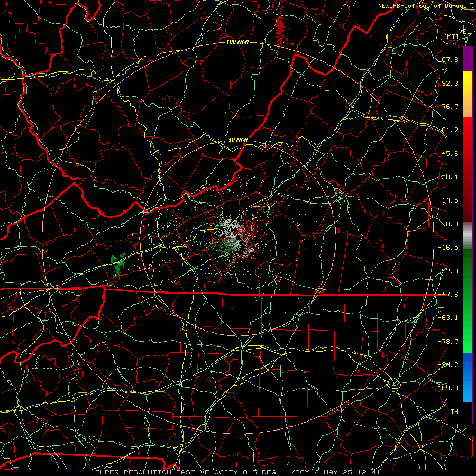This screenshot has width=476, height=476.
Task: Select the -94.2 legend value
Action: pyautogui.click(x=448, y=365)
